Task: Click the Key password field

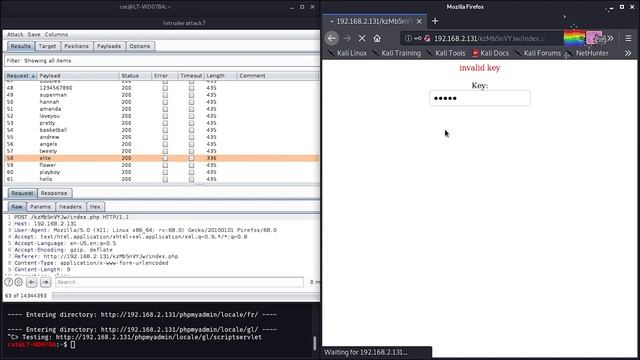Action: (480, 98)
